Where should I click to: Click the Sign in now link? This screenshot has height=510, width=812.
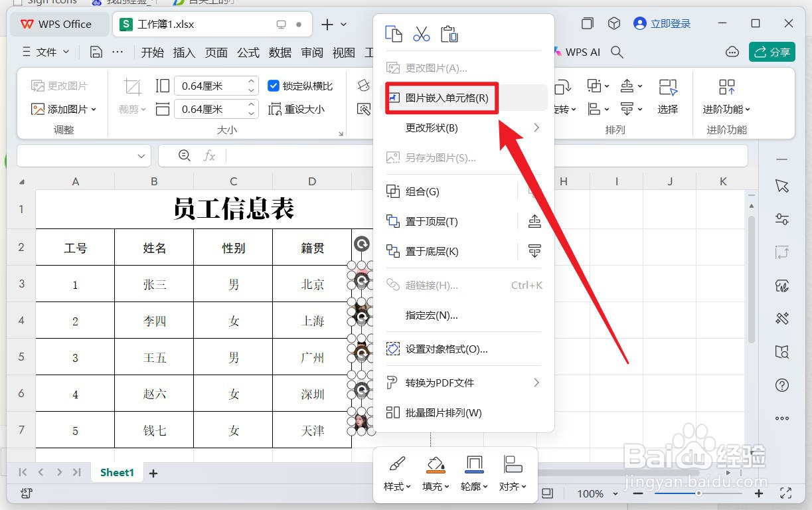point(662,24)
